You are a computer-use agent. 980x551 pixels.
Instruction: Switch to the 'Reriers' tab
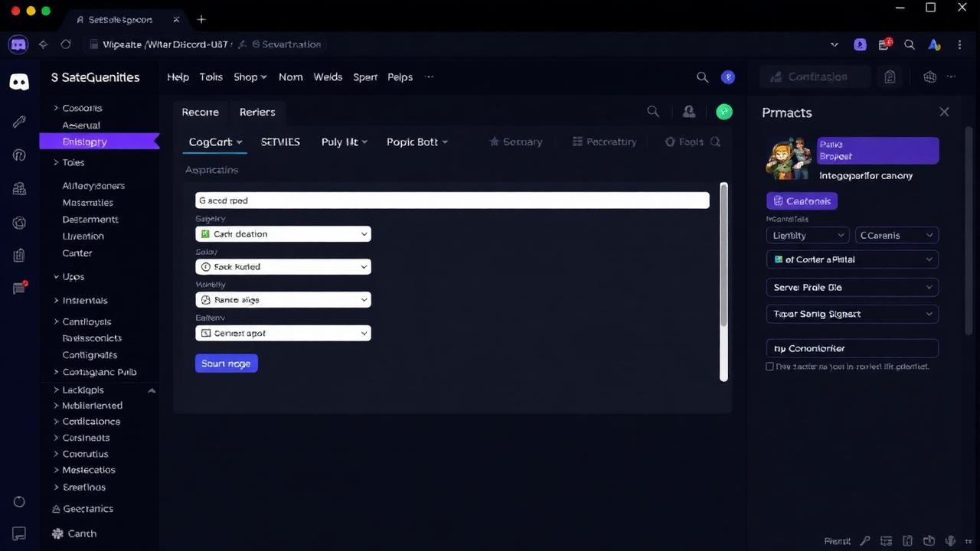pos(256,112)
